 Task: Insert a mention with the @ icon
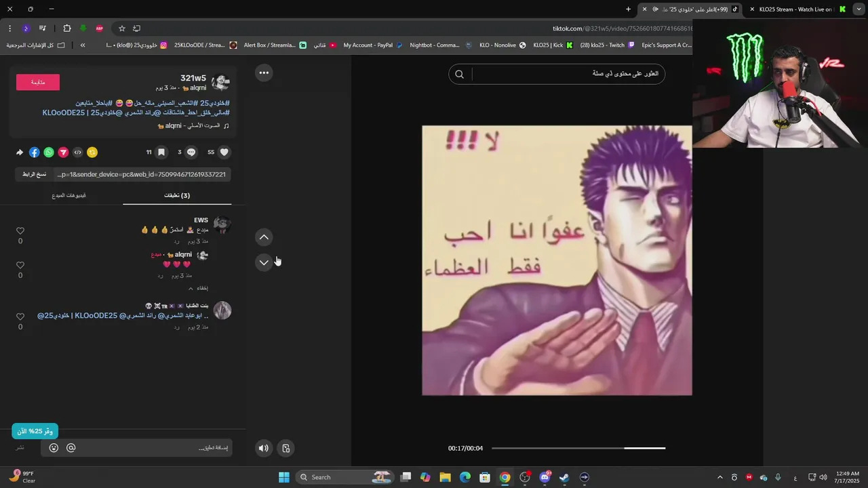71,448
